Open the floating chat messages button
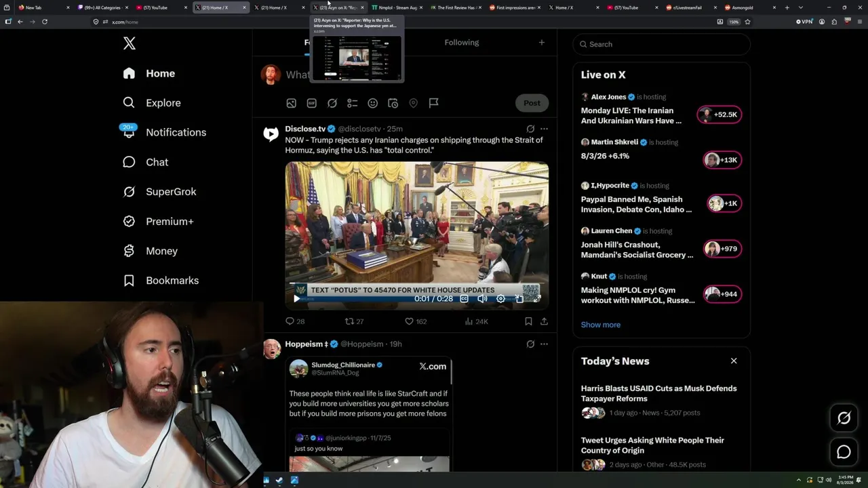 click(x=844, y=452)
